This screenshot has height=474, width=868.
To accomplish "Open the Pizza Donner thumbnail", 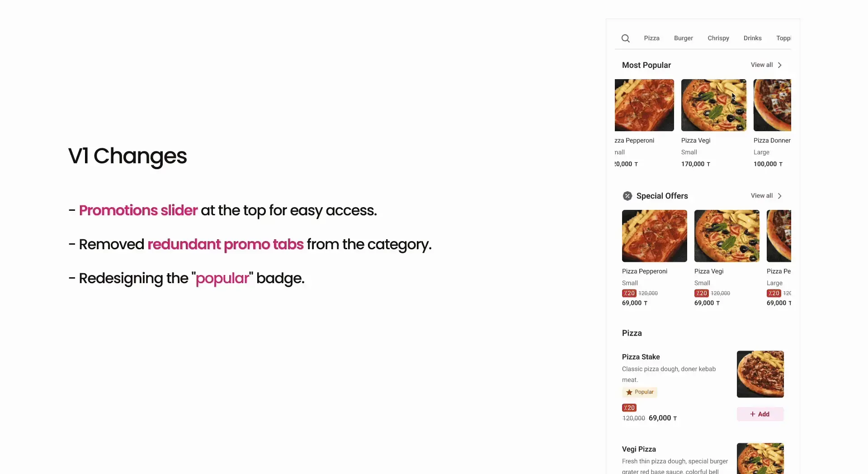I will tap(772, 105).
